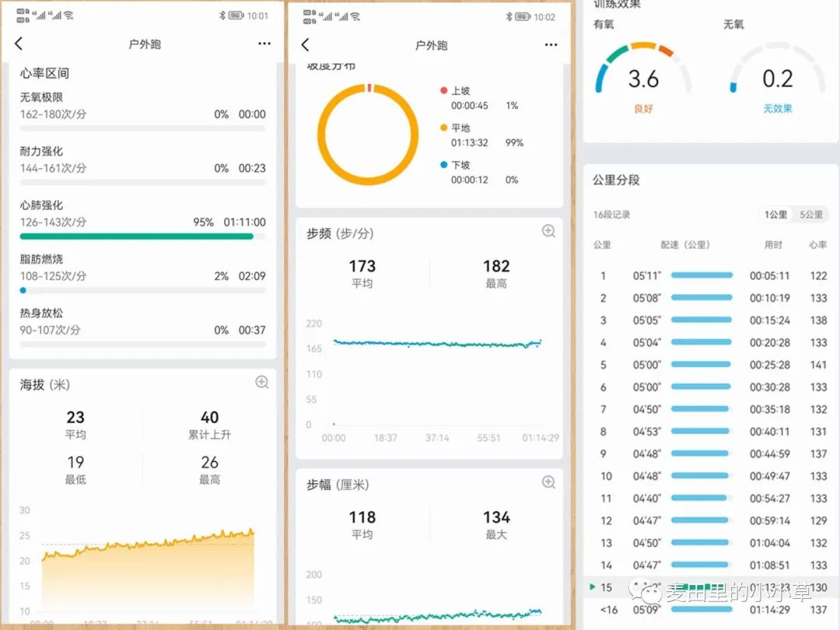Tap battery icon in second status bar
Image resolution: width=840 pixels, height=630 pixels.
click(523, 17)
